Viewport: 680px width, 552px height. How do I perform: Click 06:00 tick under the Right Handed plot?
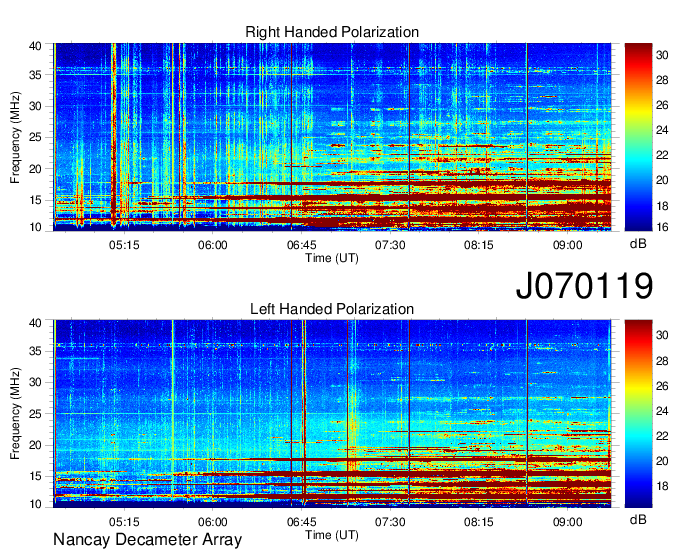(212, 245)
